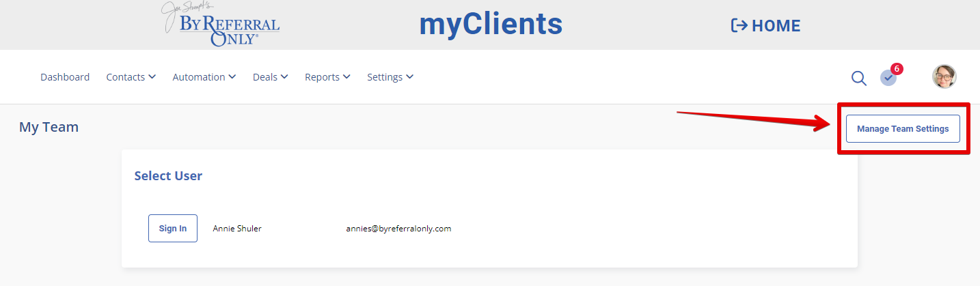Expand the Deals dropdown menu
Screen dimensions: 980x286
pos(271,77)
